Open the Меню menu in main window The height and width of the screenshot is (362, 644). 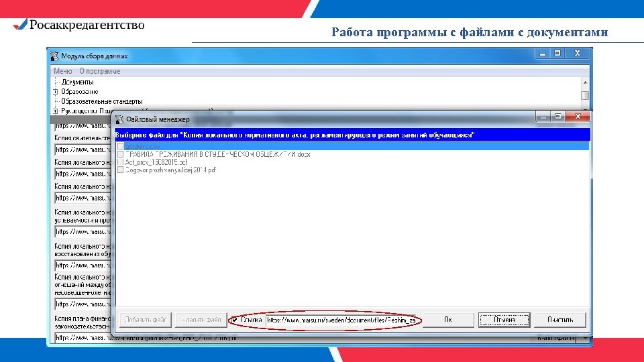click(x=62, y=71)
